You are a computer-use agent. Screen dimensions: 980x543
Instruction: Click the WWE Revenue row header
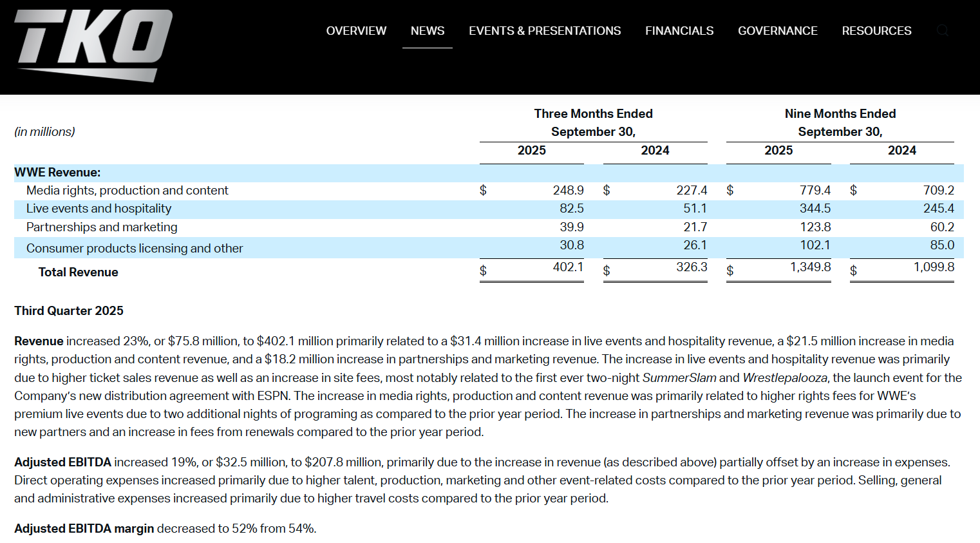(57, 173)
